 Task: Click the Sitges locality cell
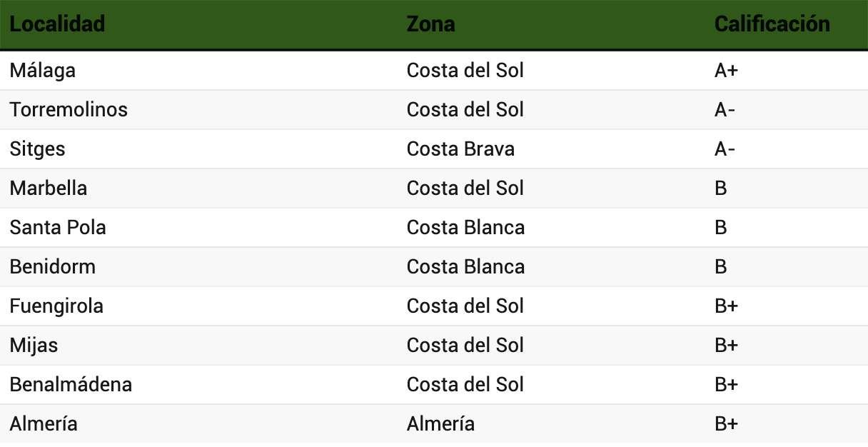pos(37,149)
